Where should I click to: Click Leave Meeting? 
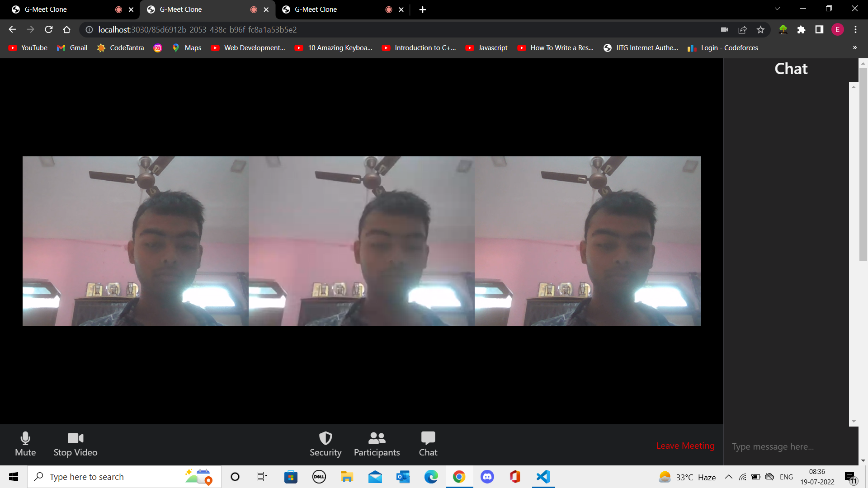[x=685, y=446]
